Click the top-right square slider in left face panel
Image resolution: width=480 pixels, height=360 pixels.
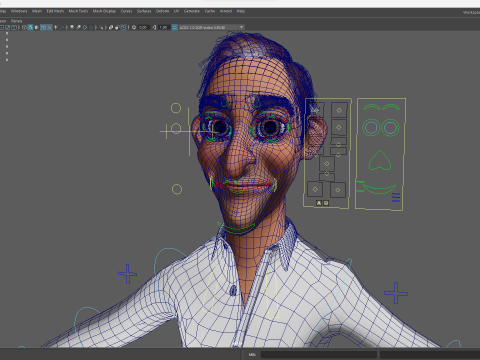339,110
